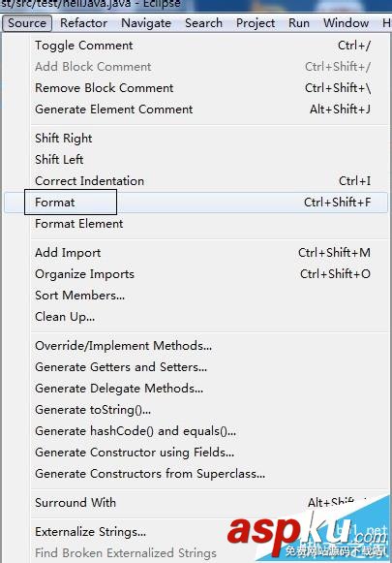
Task: Open the Run menu
Action: [299, 23]
